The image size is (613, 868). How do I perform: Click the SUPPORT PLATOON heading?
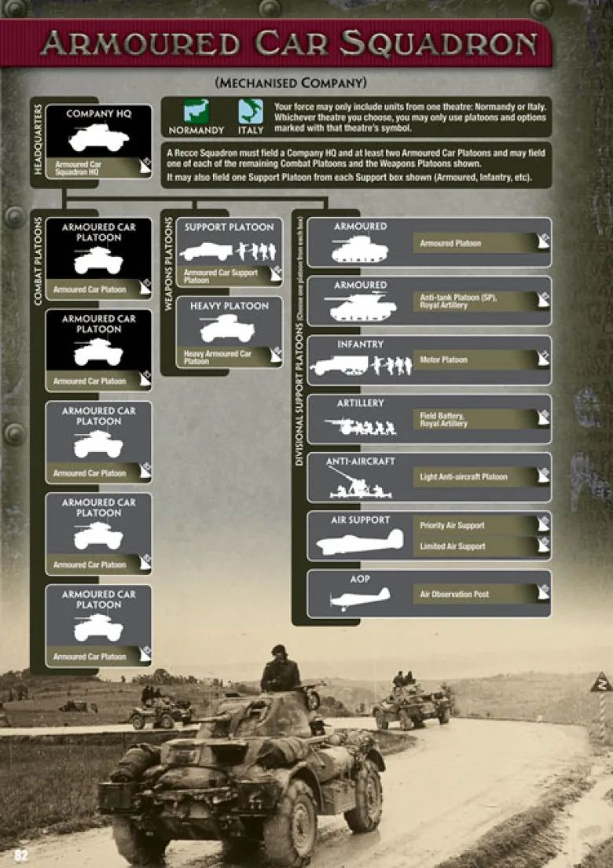tap(229, 227)
